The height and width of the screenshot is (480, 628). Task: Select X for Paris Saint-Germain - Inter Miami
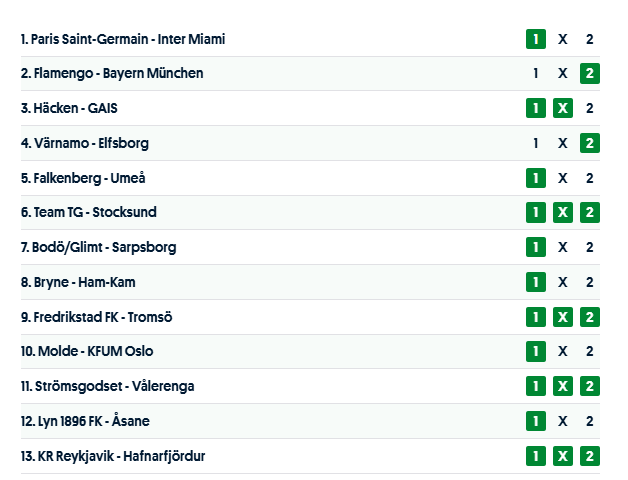562,39
